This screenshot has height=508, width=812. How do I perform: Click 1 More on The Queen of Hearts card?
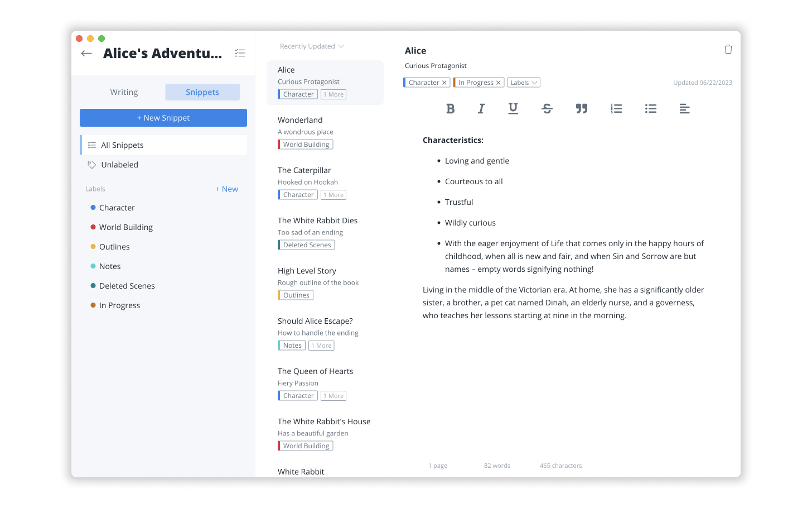tap(333, 396)
